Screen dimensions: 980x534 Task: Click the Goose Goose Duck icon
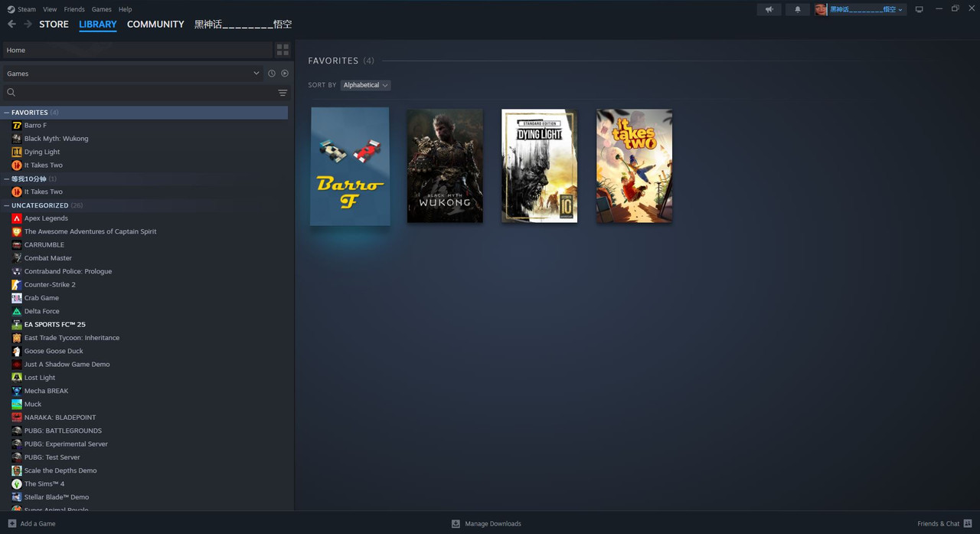(17, 351)
